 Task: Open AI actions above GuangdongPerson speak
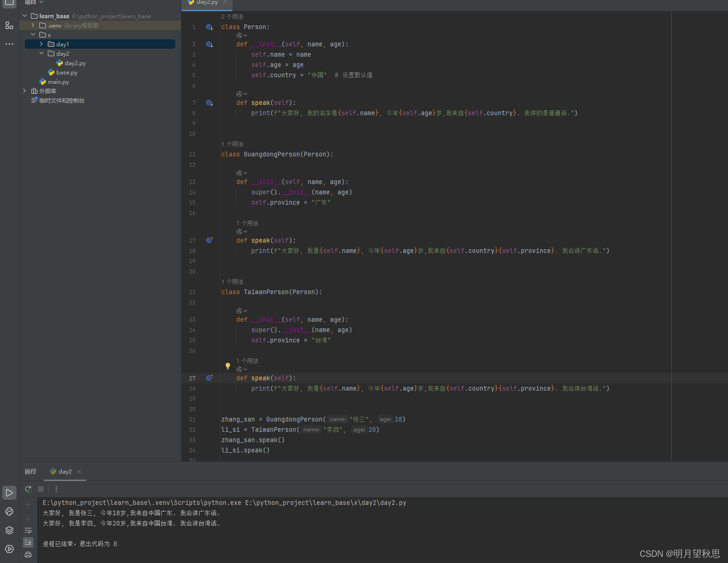[241, 232]
